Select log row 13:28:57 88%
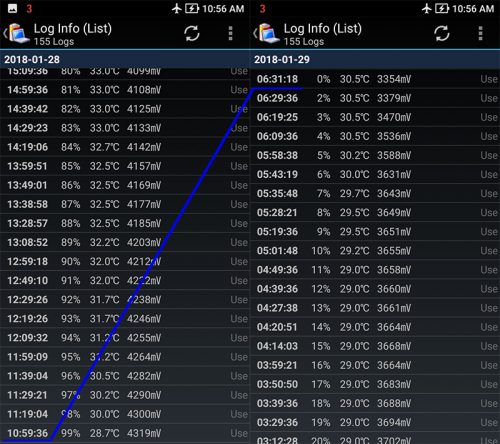 pyautogui.click(x=125, y=223)
